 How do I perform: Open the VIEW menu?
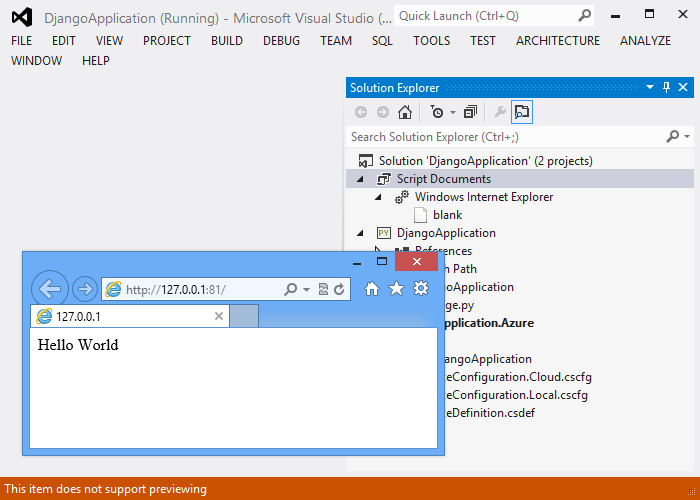click(109, 41)
